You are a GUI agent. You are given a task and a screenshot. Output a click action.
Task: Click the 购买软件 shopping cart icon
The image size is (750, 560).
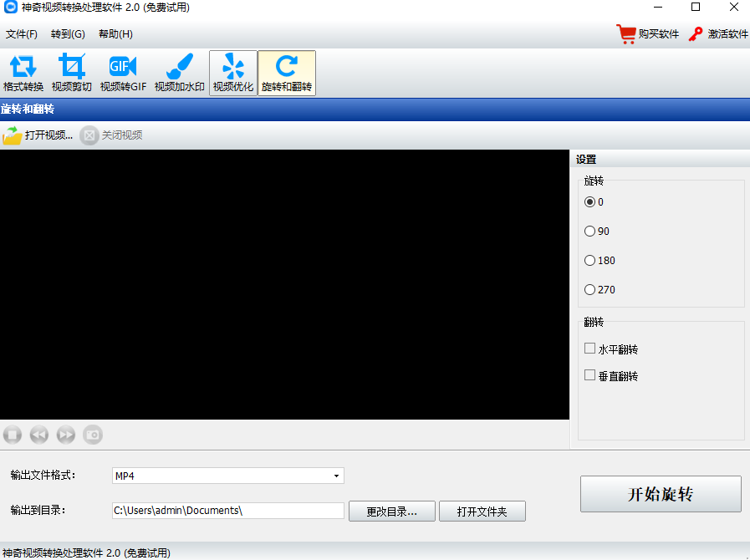(x=625, y=34)
